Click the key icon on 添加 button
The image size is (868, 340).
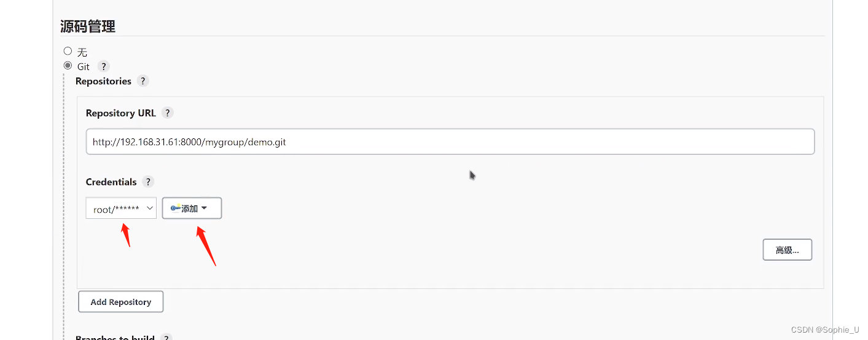pos(176,208)
